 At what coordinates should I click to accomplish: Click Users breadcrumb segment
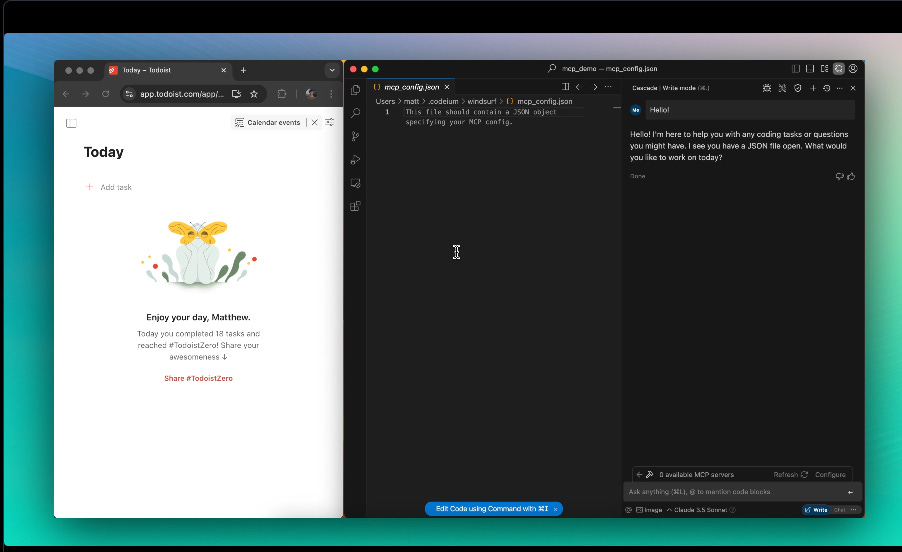[x=385, y=101]
